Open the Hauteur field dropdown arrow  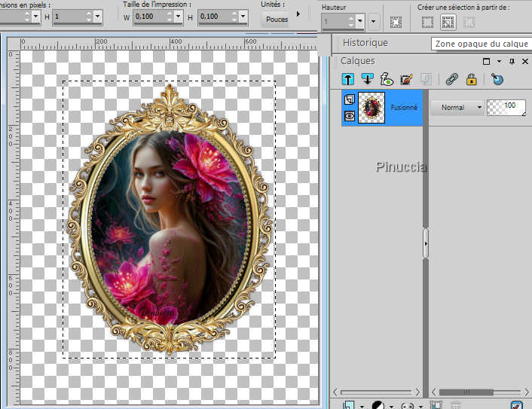point(359,22)
